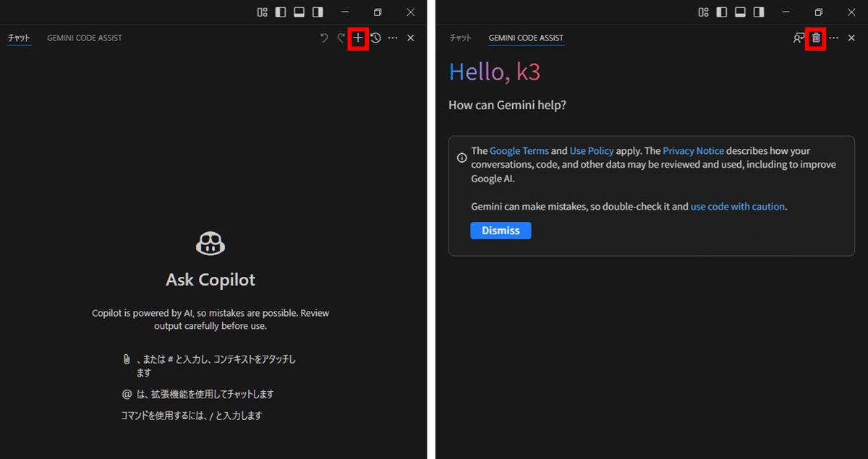Open the Privacy Notice link

pyautogui.click(x=693, y=151)
